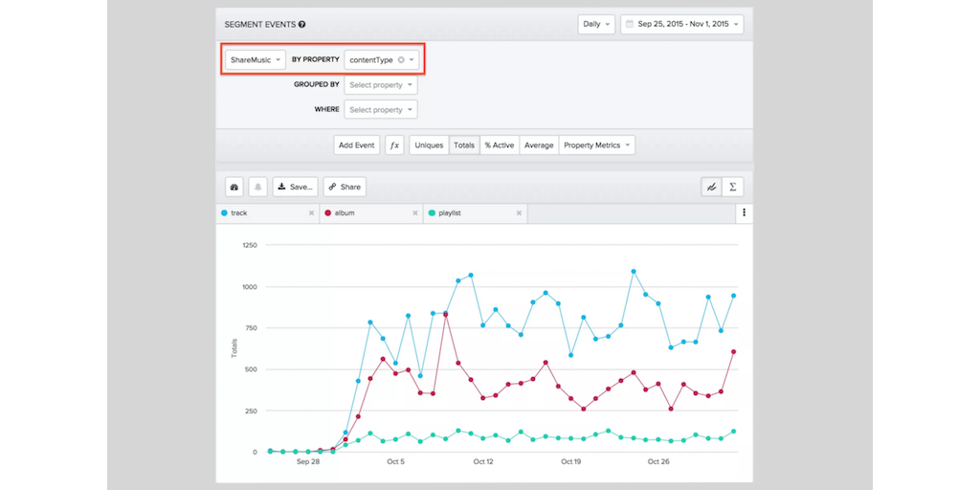Switch to the % Active metric
980x490 pixels.
(x=499, y=145)
